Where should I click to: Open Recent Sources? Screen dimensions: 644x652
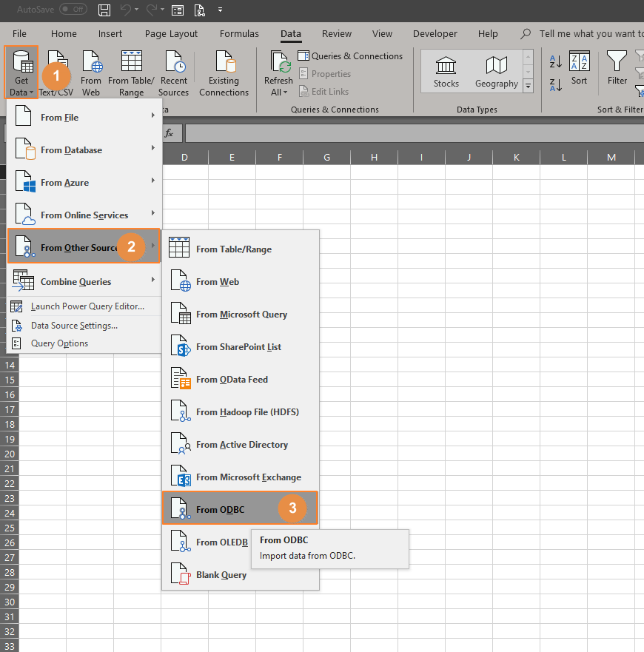pyautogui.click(x=173, y=73)
